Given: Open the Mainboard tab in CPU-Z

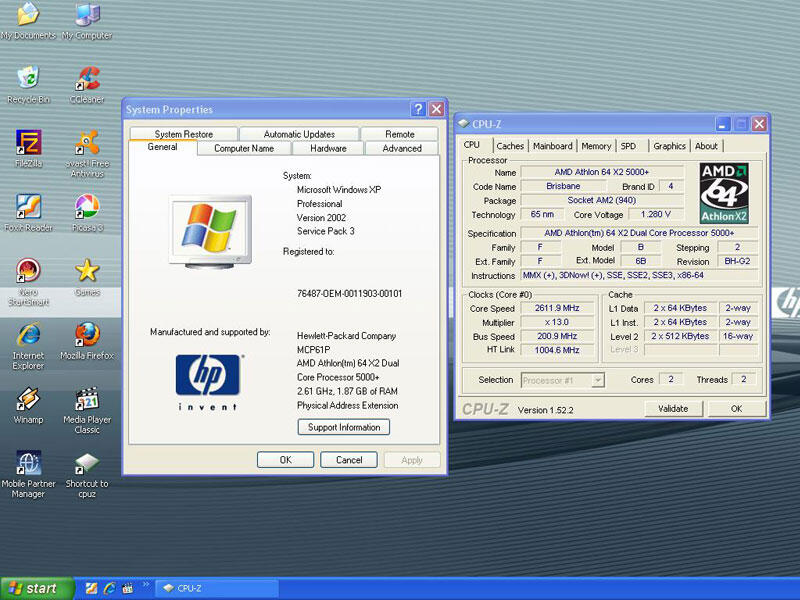Looking at the screenshot, I should [x=553, y=146].
